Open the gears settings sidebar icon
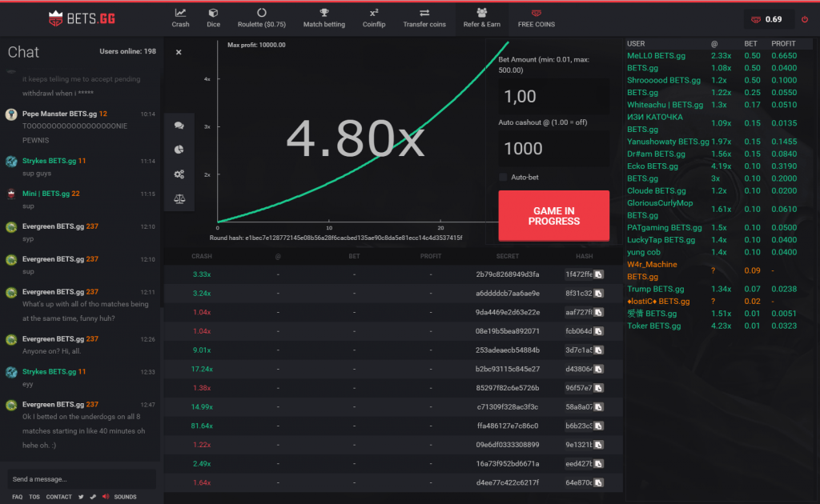Screen dimensions: 820x504 (x=179, y=174)
